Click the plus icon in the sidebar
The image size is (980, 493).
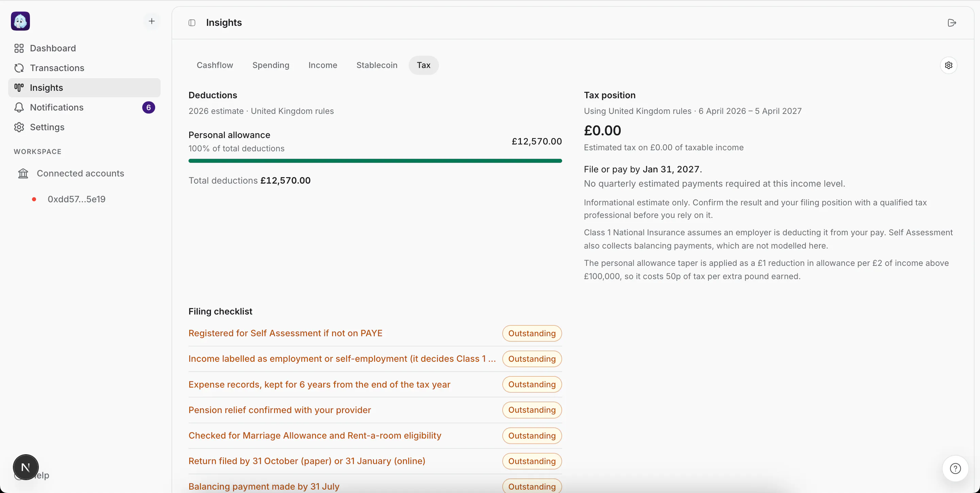pyautogui.click(x=152, y=21)
